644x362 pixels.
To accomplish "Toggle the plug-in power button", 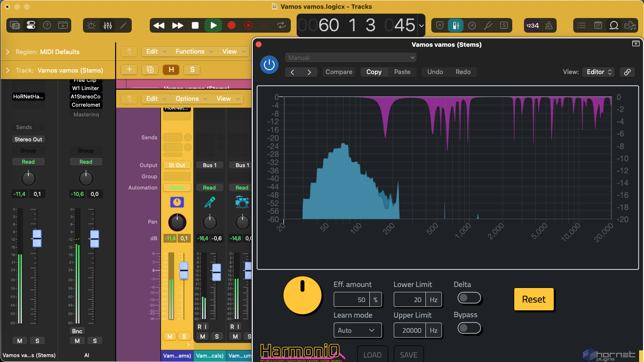I will pos(269,65).
